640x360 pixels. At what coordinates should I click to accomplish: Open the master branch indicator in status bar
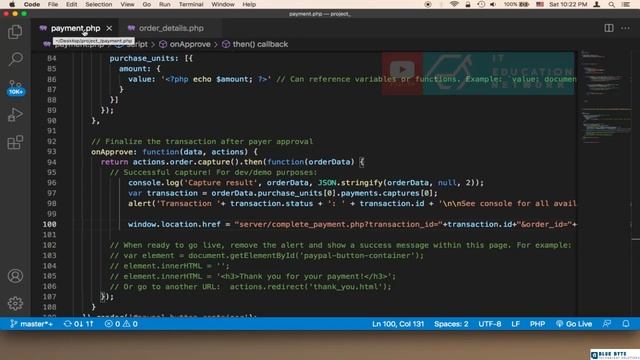tap(31, 324)
